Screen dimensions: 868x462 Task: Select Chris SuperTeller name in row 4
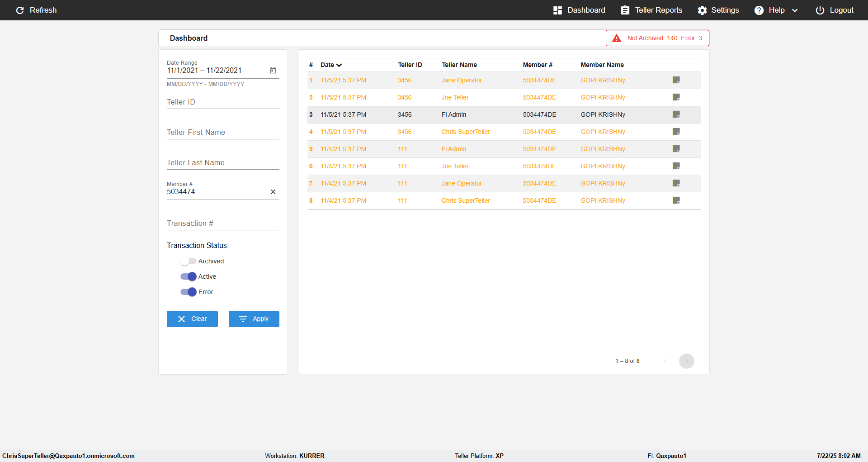[466, 132]
